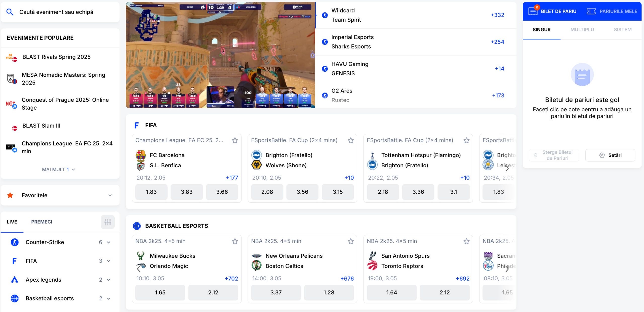644x312 pixels.
Task: Click the Toronto Raptors team logo
Action: (x=372, y=266)
